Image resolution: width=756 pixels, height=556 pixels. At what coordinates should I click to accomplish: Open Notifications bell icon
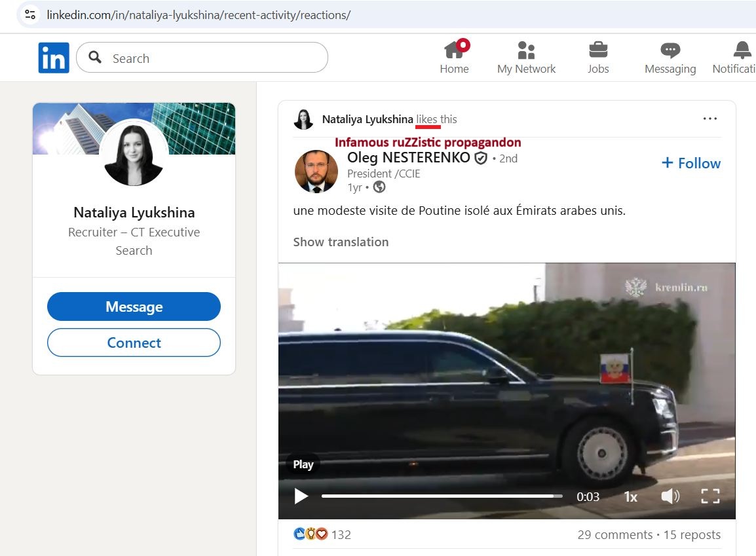click(742, 50)
